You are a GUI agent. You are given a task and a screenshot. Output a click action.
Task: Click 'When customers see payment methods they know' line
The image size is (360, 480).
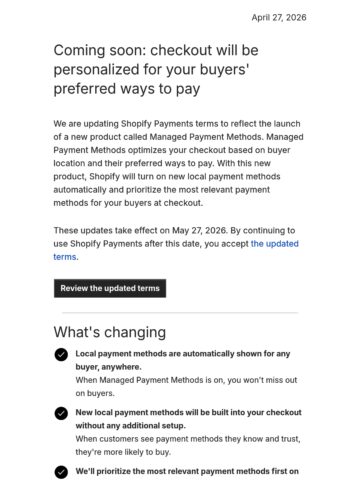coord(188,439)
